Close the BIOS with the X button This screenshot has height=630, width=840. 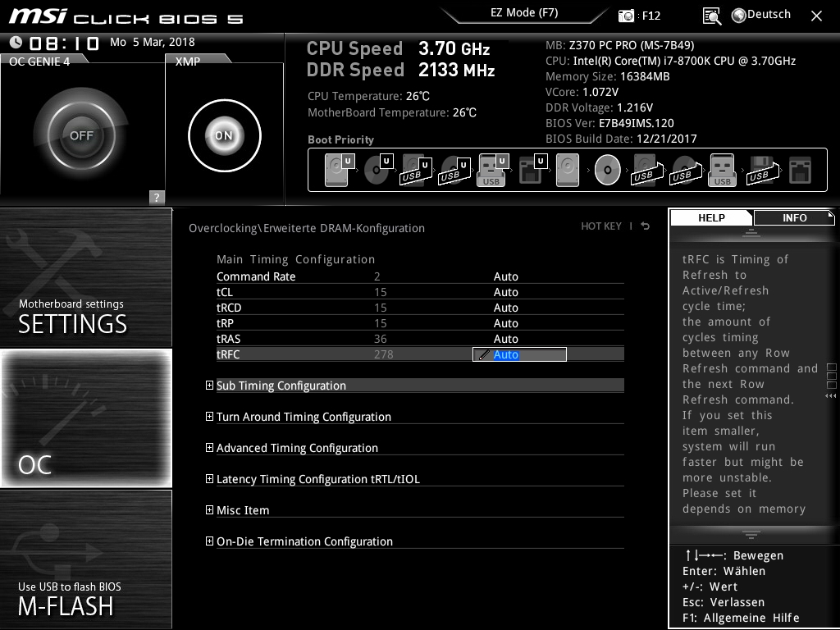click(x=816, y=16)
